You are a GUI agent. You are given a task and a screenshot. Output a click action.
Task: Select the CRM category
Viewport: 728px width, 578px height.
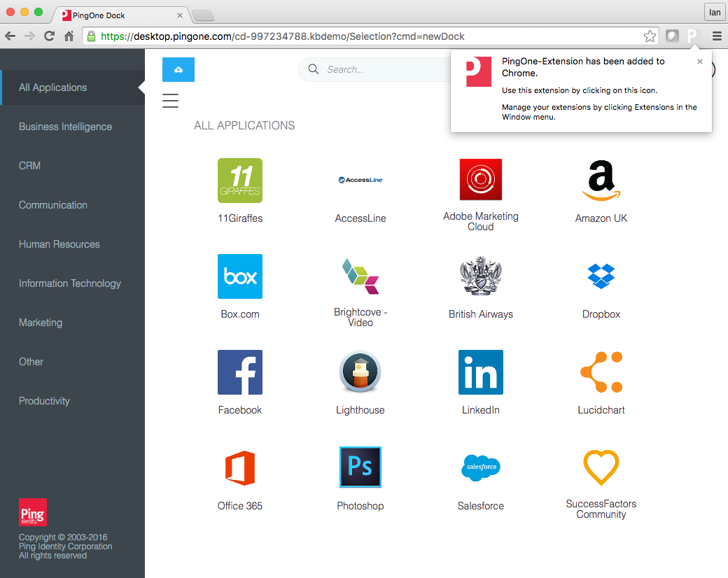(29, 166)
